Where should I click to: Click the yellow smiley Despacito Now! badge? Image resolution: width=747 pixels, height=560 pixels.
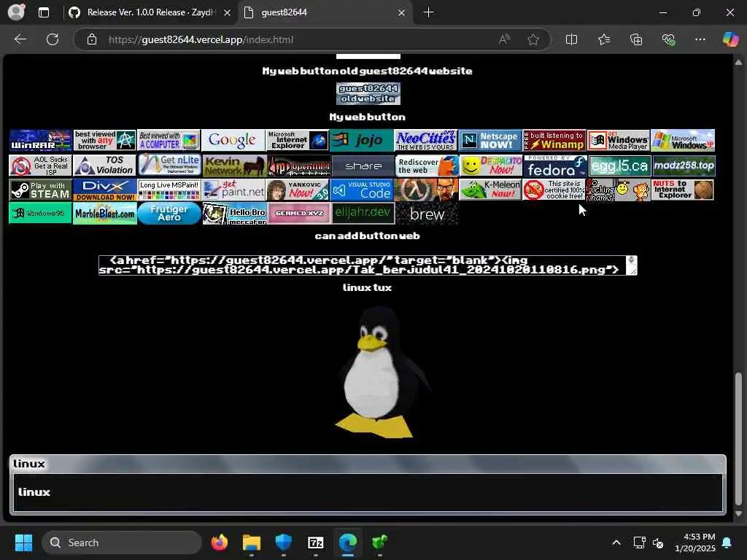[491, 166]
